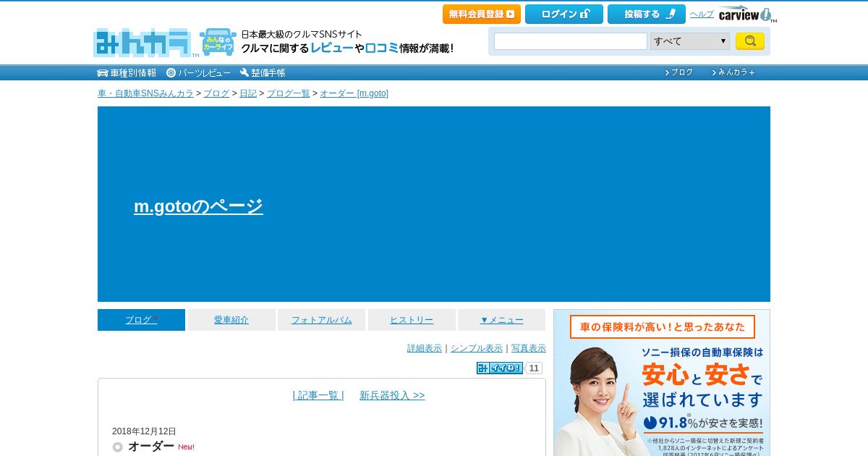Click inside the search text field
The width and height of the screenshot is (868, 456).
571,41
